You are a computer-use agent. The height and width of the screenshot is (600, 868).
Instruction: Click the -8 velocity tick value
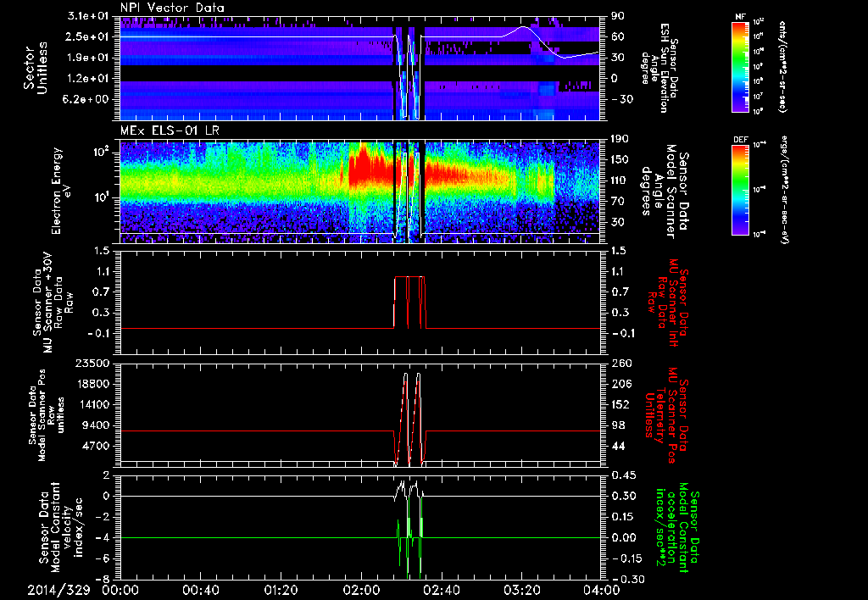104,579
